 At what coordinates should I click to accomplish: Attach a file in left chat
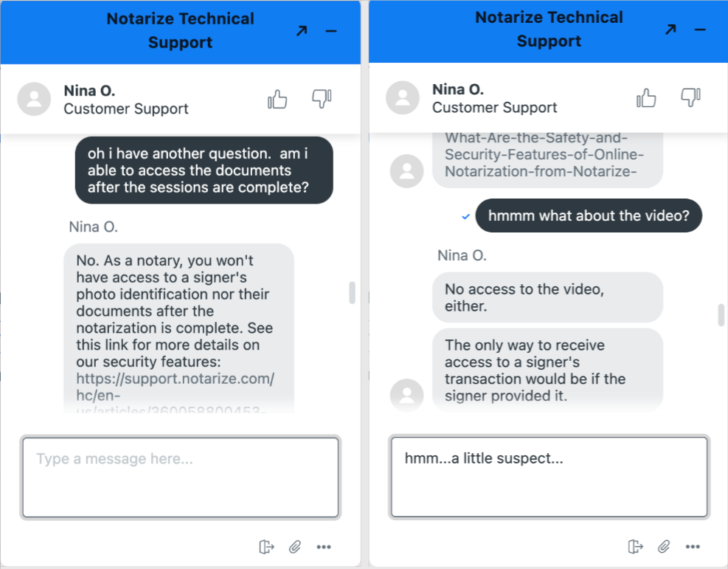295,547
